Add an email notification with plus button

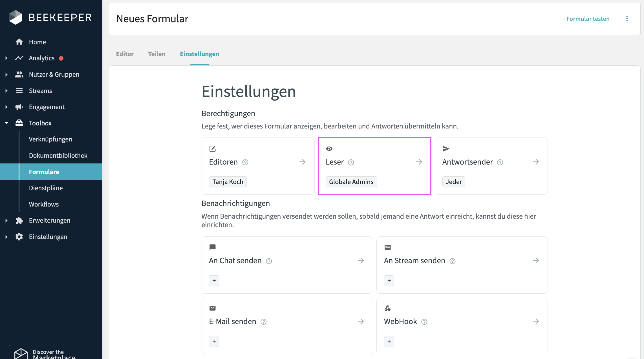pyautogui.click(x=214, y=341)
